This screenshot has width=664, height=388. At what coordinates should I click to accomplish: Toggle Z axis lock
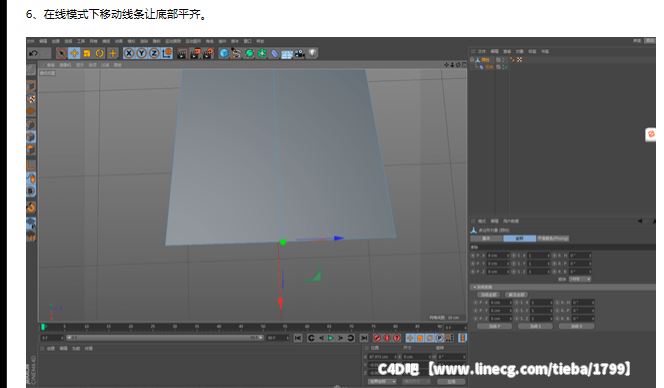click(x=154, y=53)
